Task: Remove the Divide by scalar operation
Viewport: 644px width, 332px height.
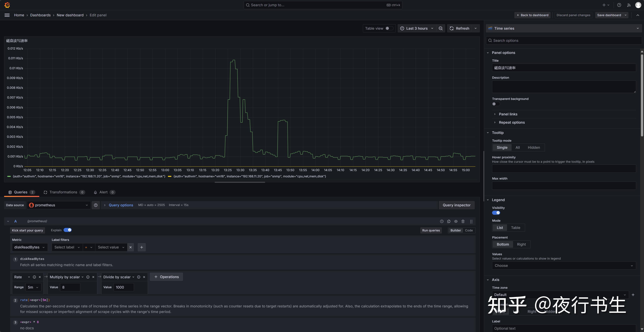Action: click(x=144, y=277)
